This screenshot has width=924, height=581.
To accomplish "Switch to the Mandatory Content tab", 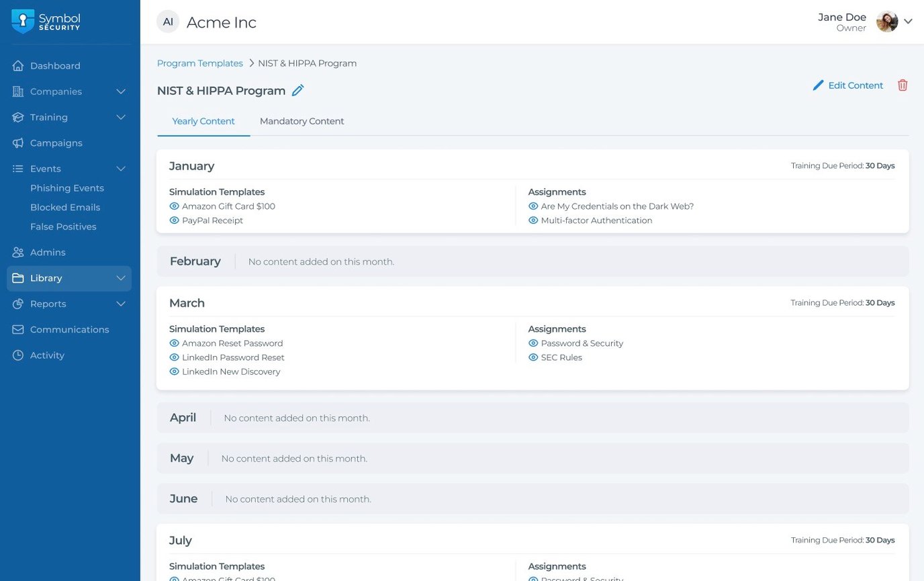I will point(302,121).
